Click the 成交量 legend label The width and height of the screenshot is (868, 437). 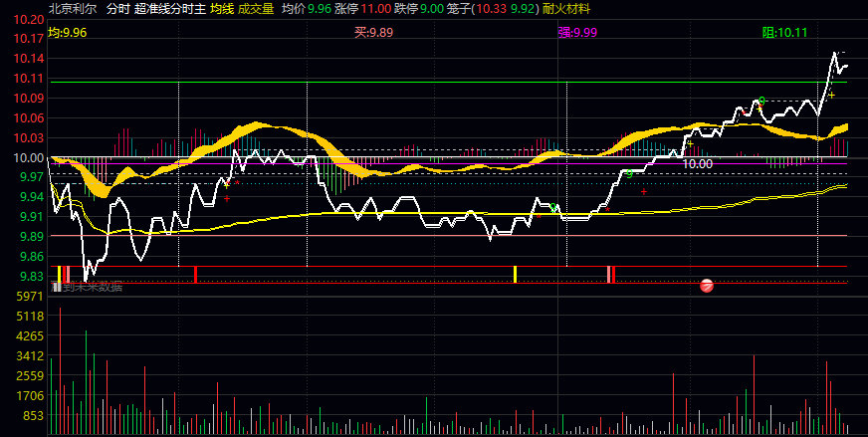(256, 9)
